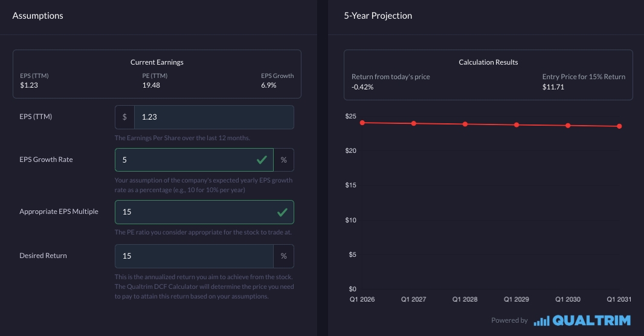Image resolution: width=644 pixels, height=336 pixels.
Task: Open the Qualtrim logo link
Action: (582, 320)
